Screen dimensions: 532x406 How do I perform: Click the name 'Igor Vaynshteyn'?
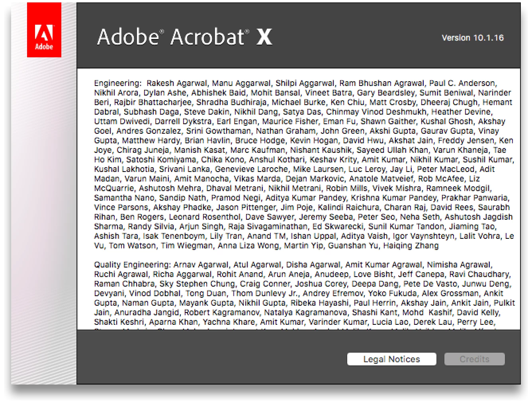(x=423, y=236)
